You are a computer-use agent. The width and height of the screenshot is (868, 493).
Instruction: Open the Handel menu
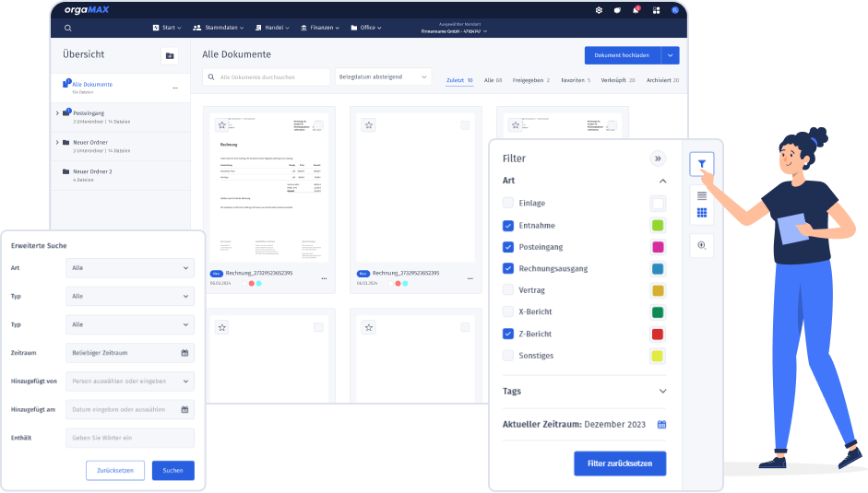pyautogui.click(x=272, y=28)
